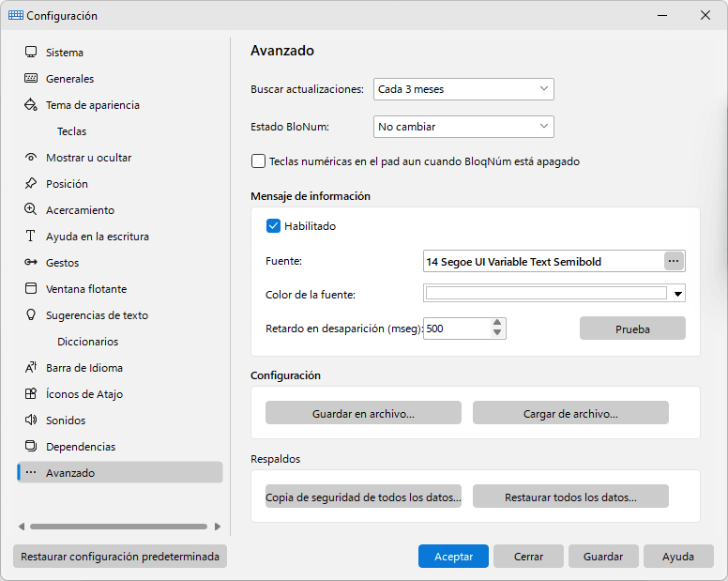Image resolution: width=728 pixels, height=581 pixels.
Task: Click the keyboard app icon in the title bar
Action: 16,15
